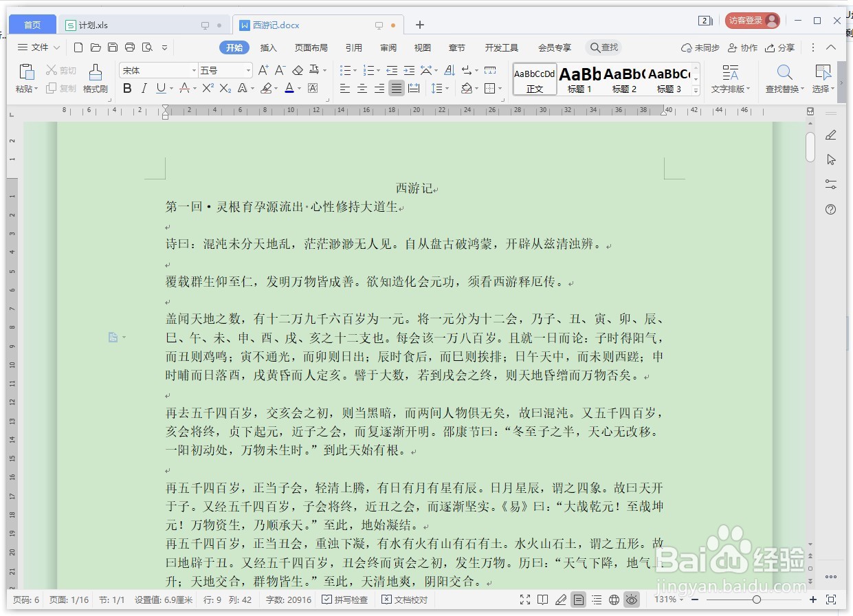The height and width of the screenshot is (616, 853).
Task: Click the Open file folder icon
Action: pos(96,47)
